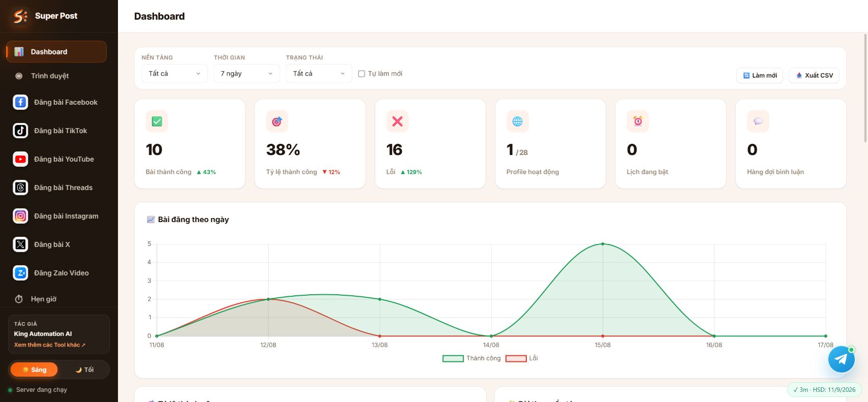This screenshot has height=402, width=868.
Task: Click the 43% increase indicator on Bài thành công
Action: (206, 172)
